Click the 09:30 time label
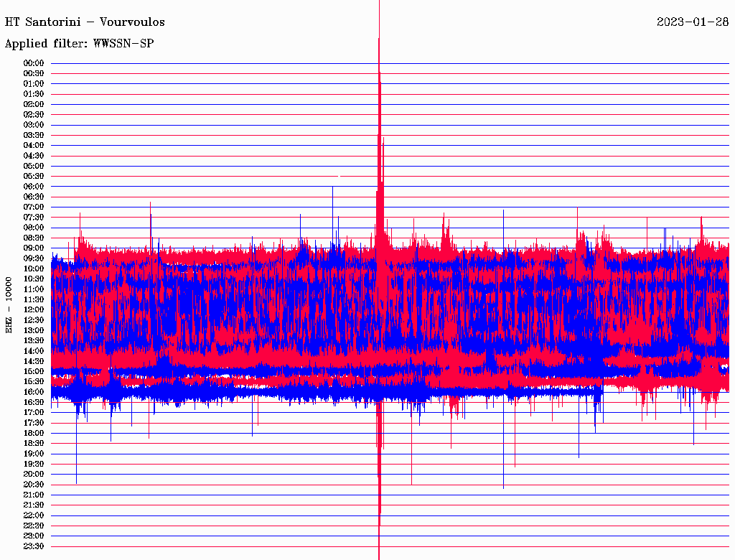 [x=34, y=258]
